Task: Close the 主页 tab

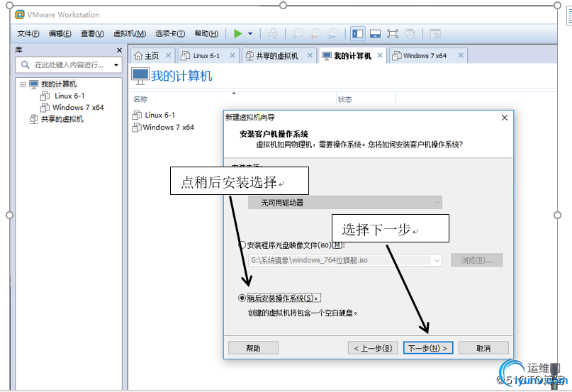Action: (x=168, y=55)
